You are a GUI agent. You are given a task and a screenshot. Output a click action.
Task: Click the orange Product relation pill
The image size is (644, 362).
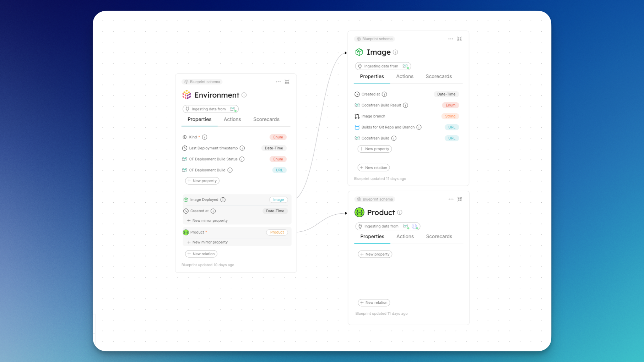click(x=277, y=232)
